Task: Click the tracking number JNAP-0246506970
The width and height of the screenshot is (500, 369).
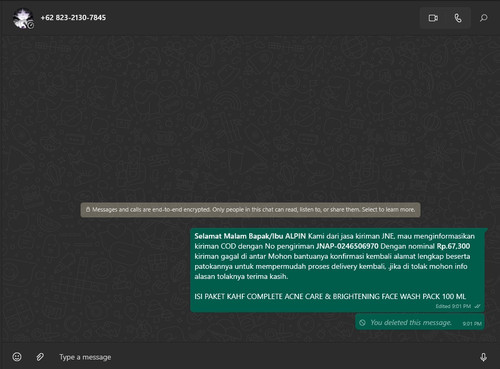Action: (347, 246)
